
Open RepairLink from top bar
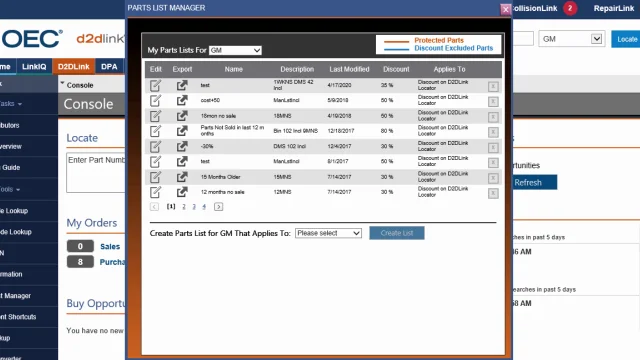(x=613, y=9)
